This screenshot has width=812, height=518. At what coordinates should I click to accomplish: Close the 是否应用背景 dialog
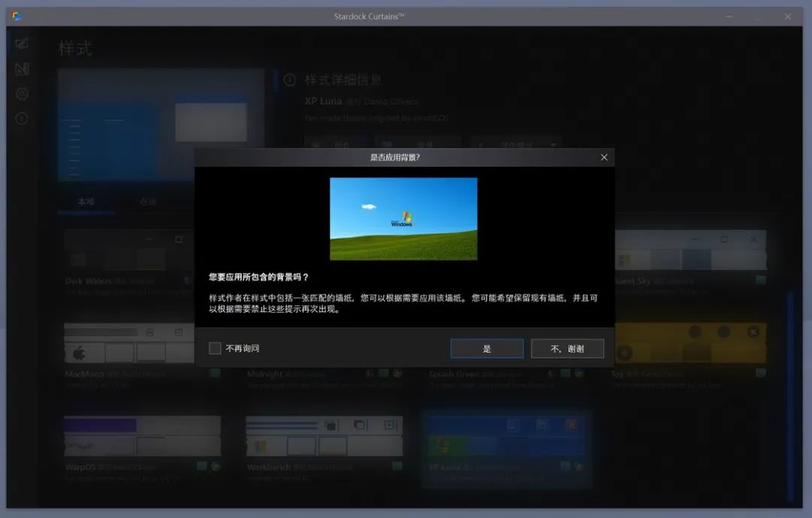(x=604, y=157)
